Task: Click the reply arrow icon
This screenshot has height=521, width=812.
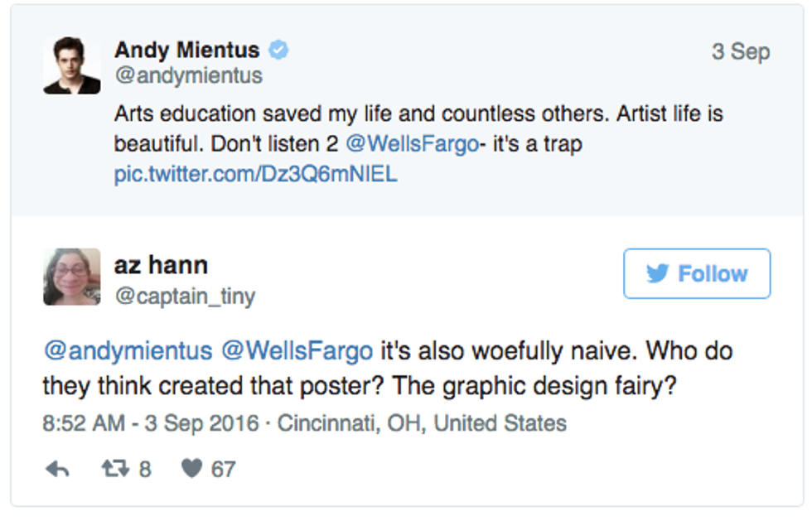Action: (56, 470)
